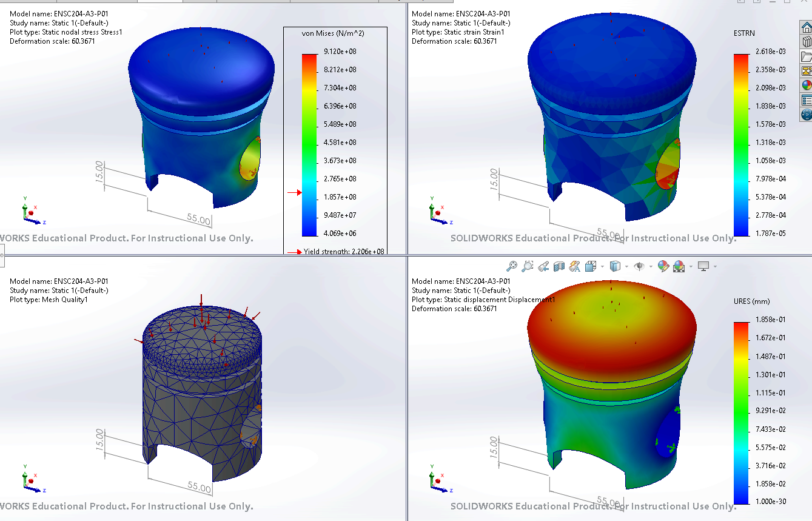Screen dimensions: 812x521
Task: Open SOLIDWORKS Resources home icon in task pane
Action: pyautogui.click(x=806, y=28)
